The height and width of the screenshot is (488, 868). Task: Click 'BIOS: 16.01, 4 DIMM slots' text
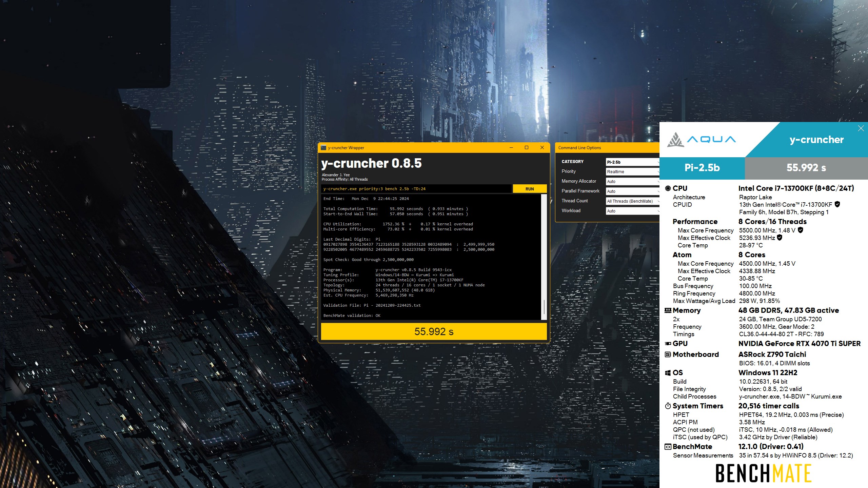tap(774, 363)
